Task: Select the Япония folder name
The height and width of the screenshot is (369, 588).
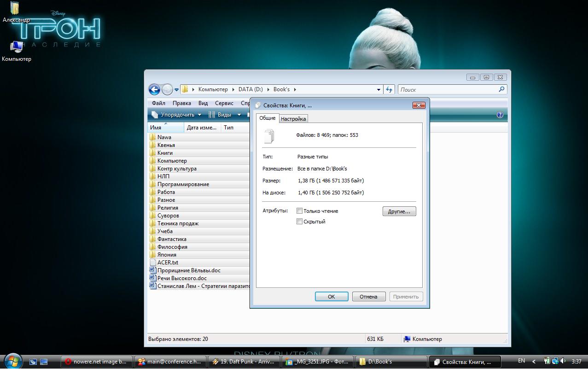Action: [x=167, y=254]
